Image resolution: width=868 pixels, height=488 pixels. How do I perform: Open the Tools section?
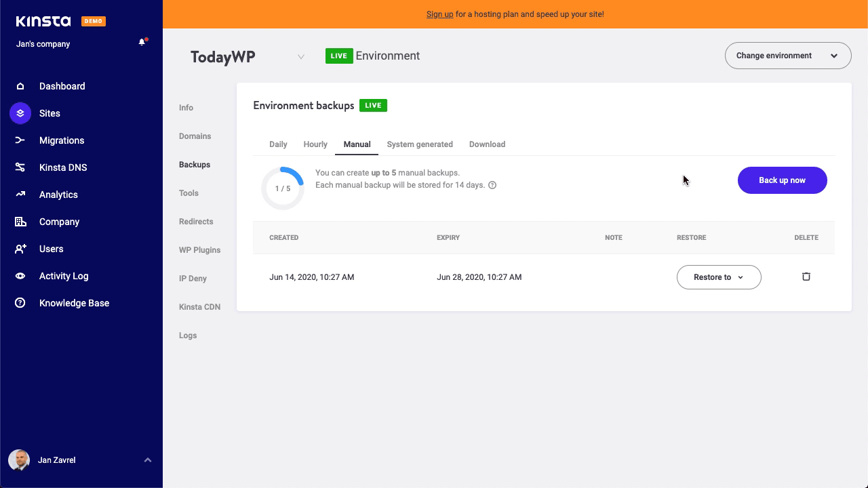[x=189, y=193]
